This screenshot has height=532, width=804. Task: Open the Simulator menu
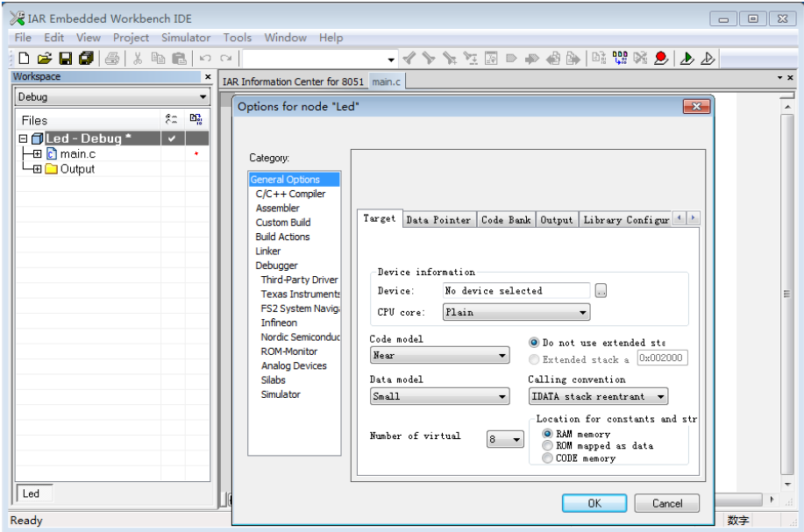click(x=186, y=38)
